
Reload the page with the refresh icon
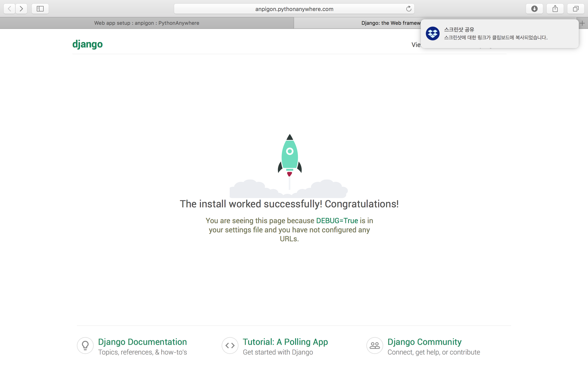(x=408, y=9)
